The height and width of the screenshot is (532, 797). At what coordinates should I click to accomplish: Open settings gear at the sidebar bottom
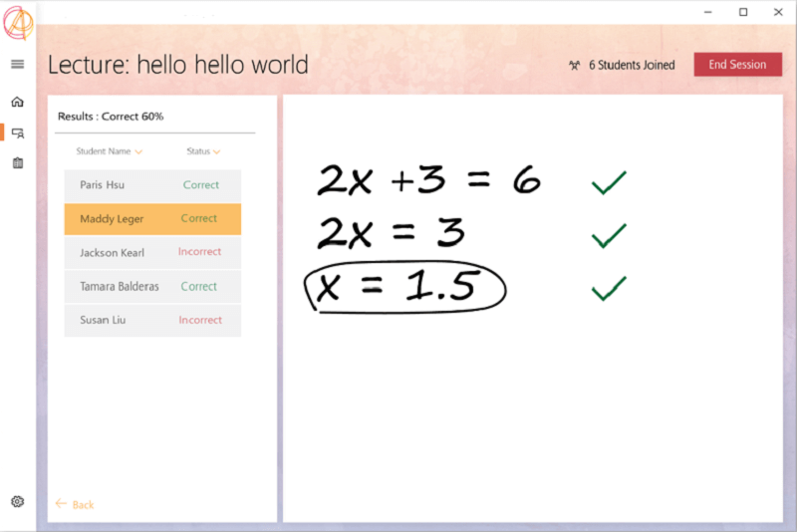pos(17,502)
